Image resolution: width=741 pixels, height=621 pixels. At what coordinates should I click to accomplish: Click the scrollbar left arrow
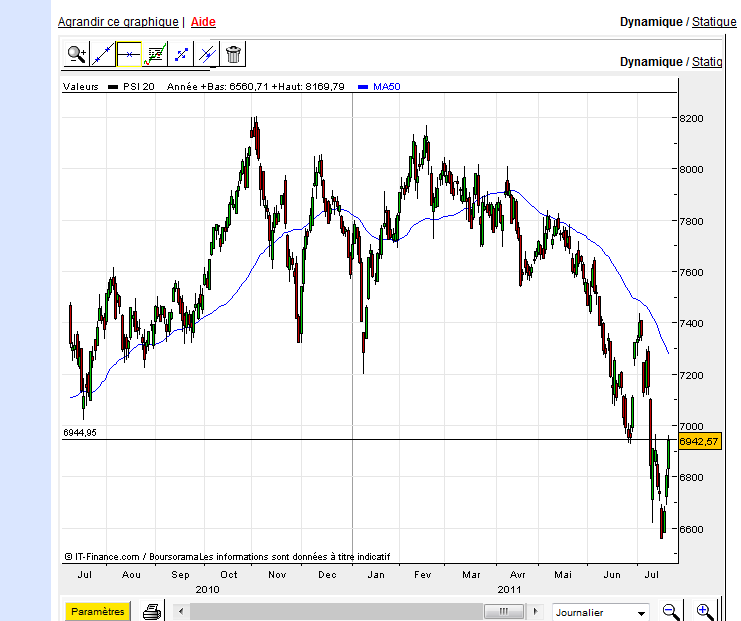click(181, 611)
